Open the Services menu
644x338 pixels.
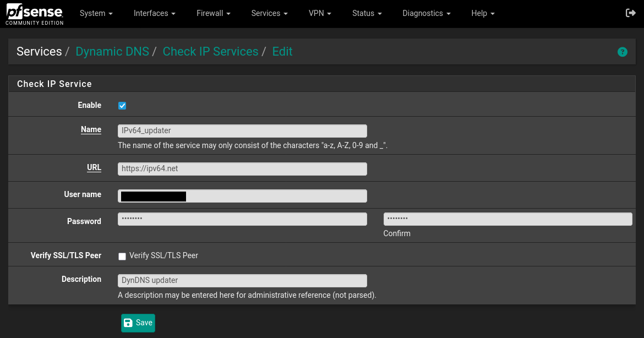[269, 13]
